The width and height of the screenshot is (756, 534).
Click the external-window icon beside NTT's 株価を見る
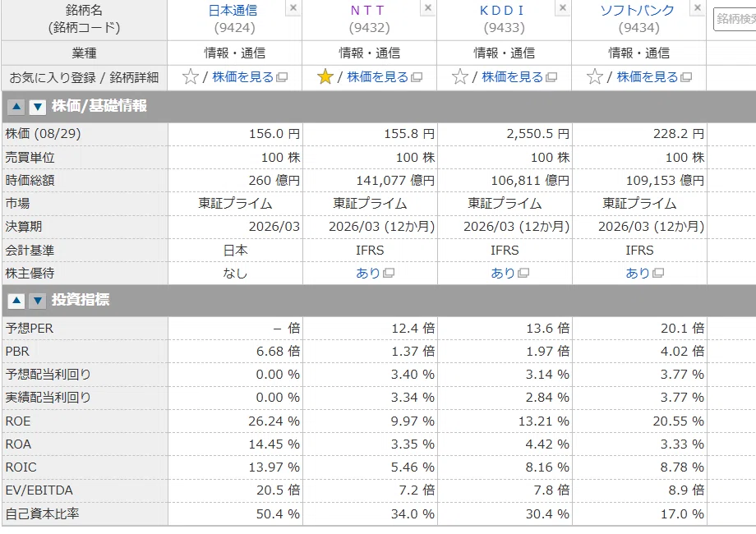417,77
